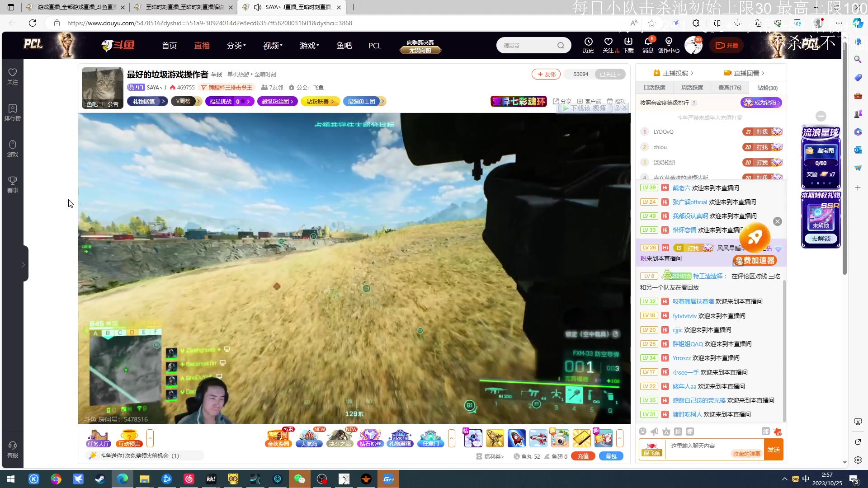Open the 梗 meme phrases chat option
The image size is (868, 488).
pos(690,432)
